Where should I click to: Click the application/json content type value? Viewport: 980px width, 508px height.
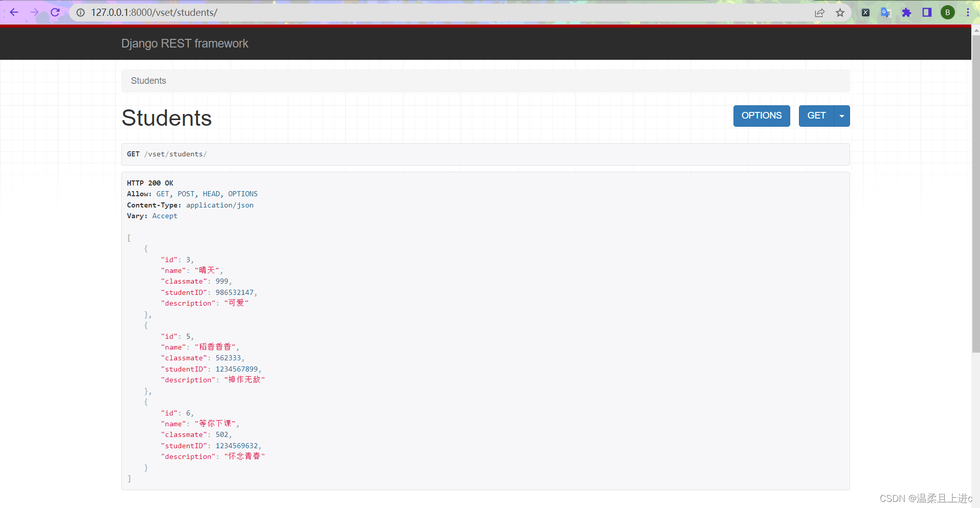pos(220,205)
